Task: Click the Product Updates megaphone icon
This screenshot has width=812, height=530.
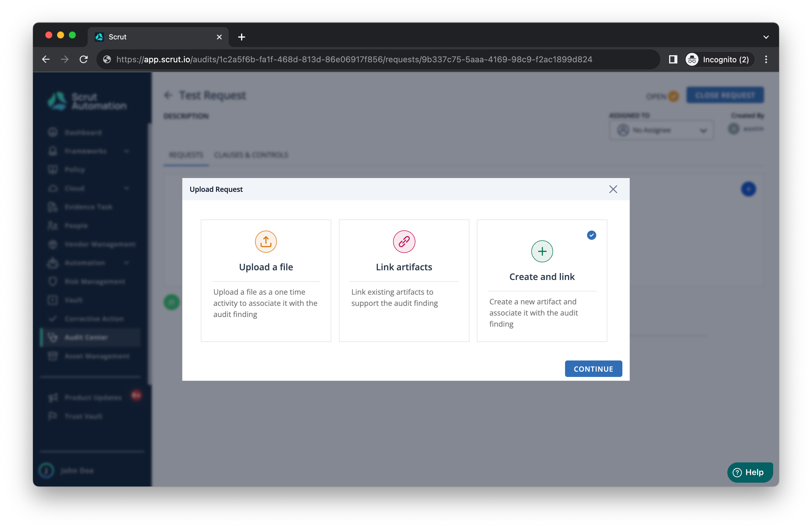Action: (x=53, y=397)
